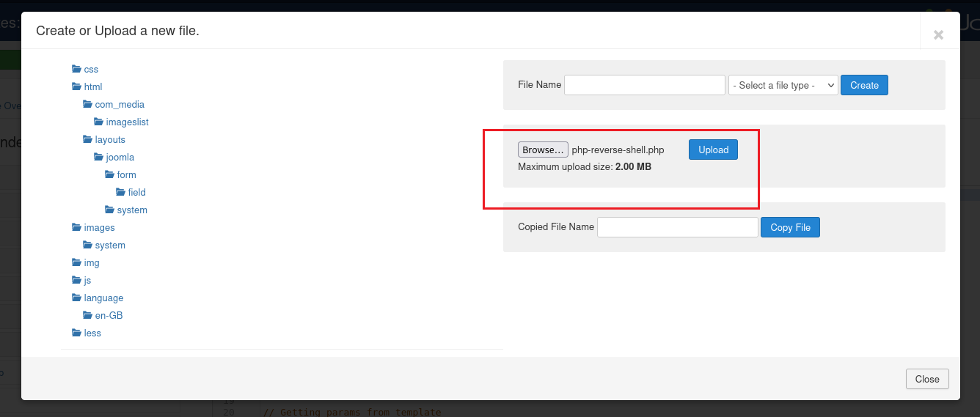980x417 pixels.
Task: Click the less folder icon
Action: click(76, 333)
